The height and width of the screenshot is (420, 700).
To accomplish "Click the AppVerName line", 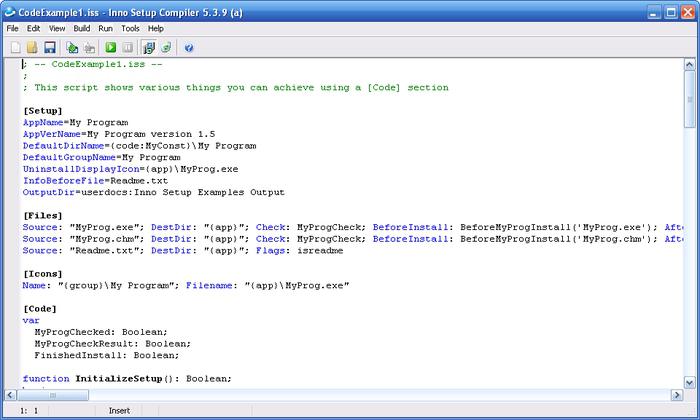I will coord(119,134).
